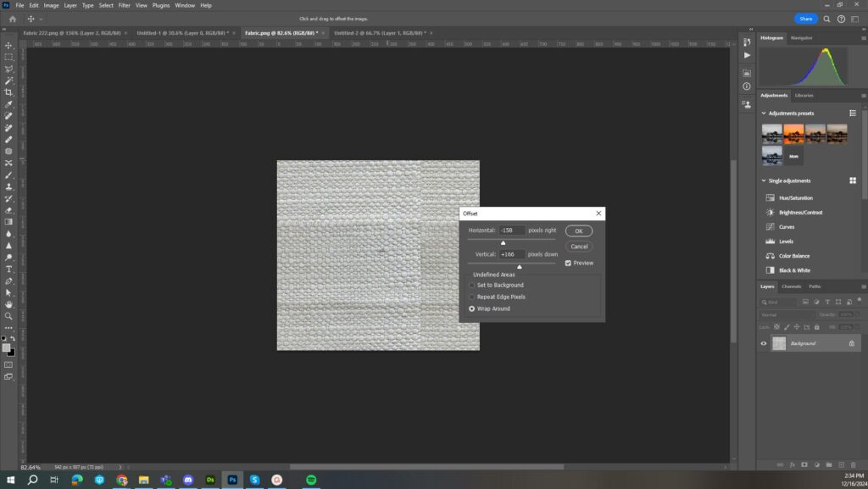Select the Set to Background option
This screenshot has width=868, height=489.
point(472,286)
